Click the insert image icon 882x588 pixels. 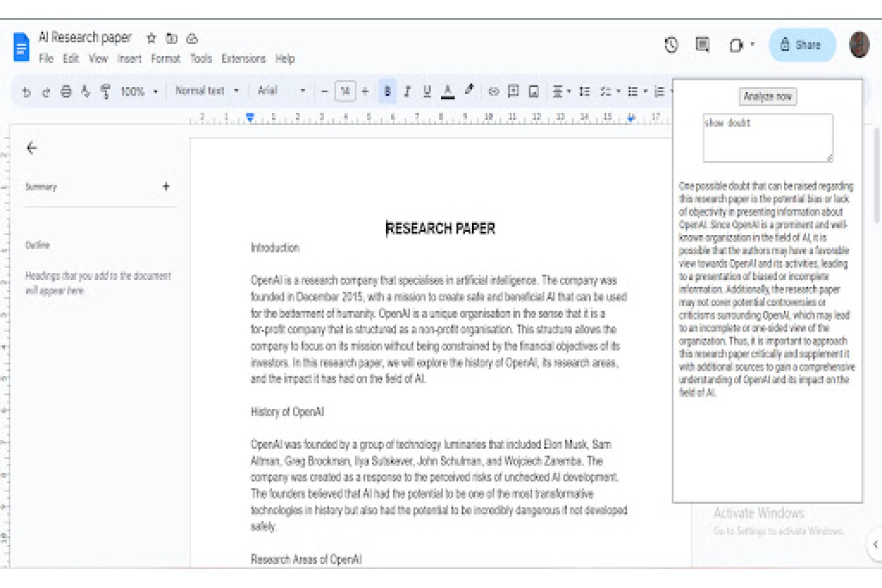[x=534, y=91]
